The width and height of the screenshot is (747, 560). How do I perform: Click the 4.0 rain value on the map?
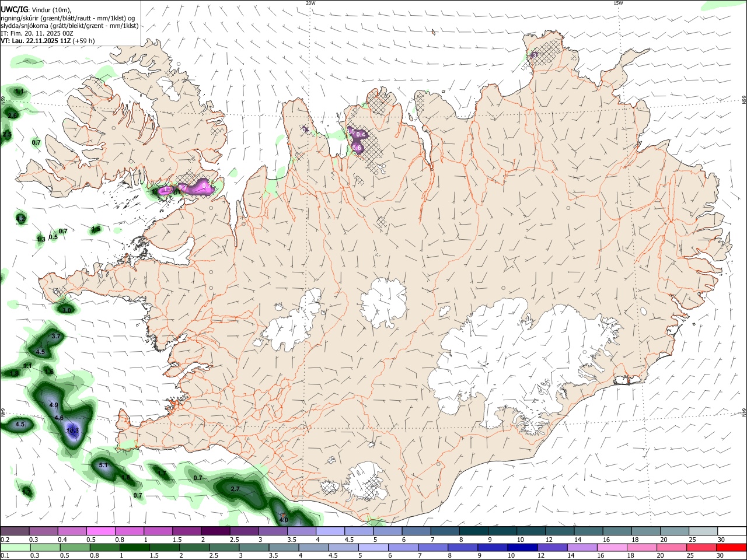(x=284, y=520)
